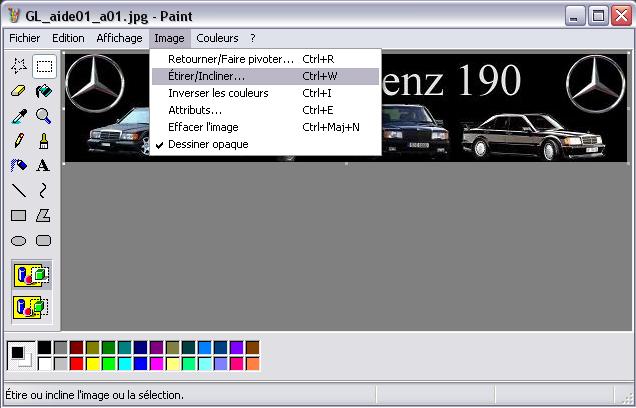Pick the Eraser tool
The image size is (636, 408).
(19, 91)
